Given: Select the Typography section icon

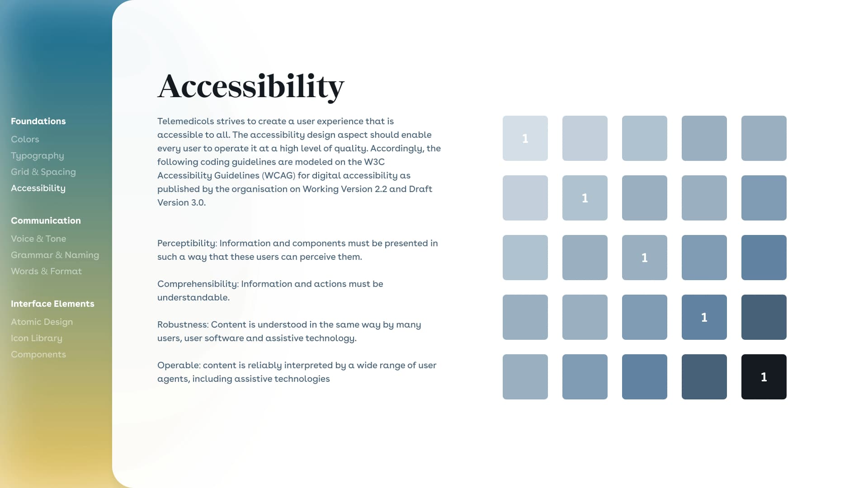Looking at the screenshot, I should [37, 155].
